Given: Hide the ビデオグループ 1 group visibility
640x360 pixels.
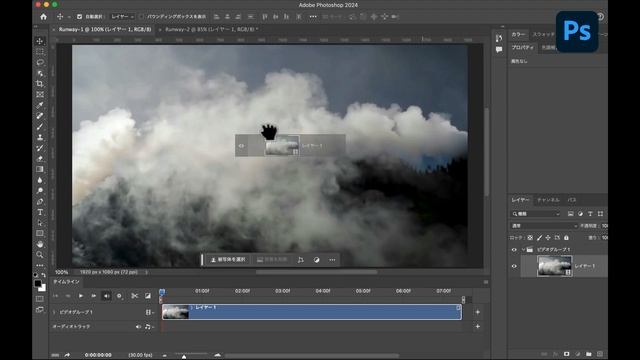Looking at the screenshot, I should click(514, 249).
